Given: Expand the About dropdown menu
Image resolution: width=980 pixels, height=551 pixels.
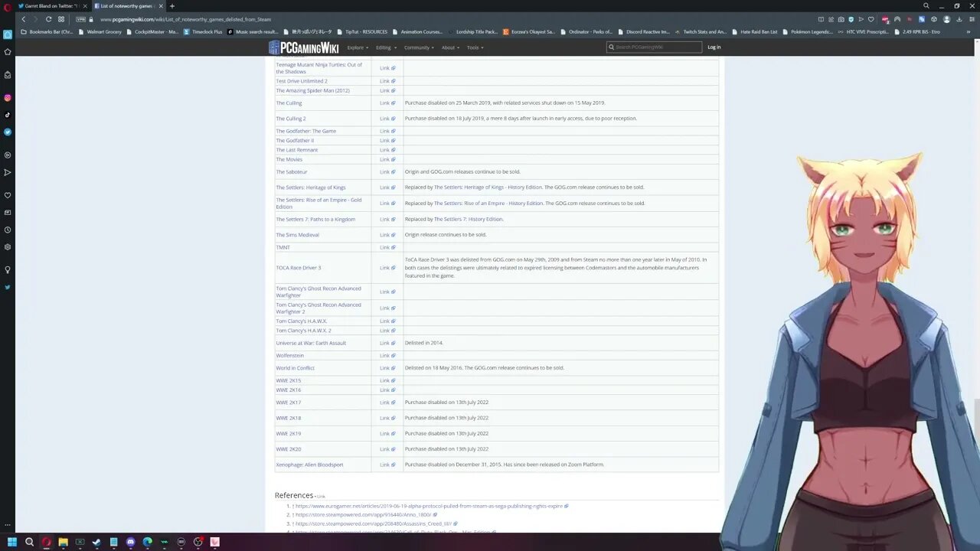Looking at the screenshot, I should pos(450,47).
